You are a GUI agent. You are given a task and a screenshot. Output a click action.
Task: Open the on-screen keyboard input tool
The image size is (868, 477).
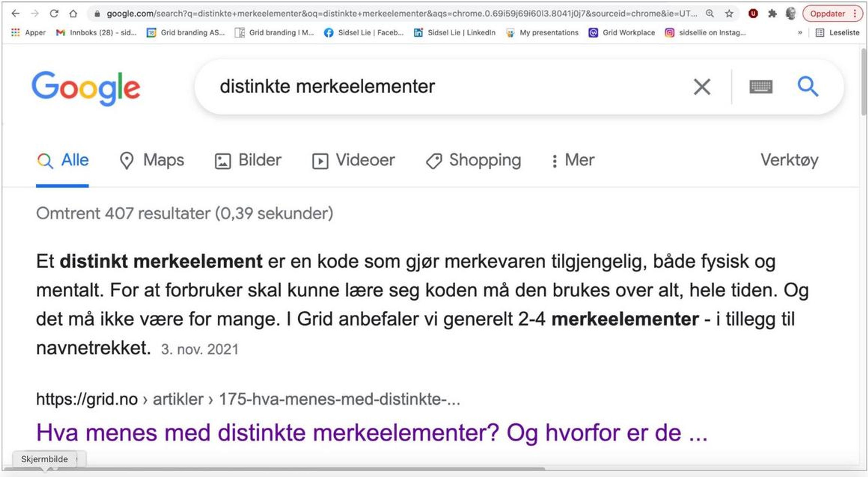point(761,87)
